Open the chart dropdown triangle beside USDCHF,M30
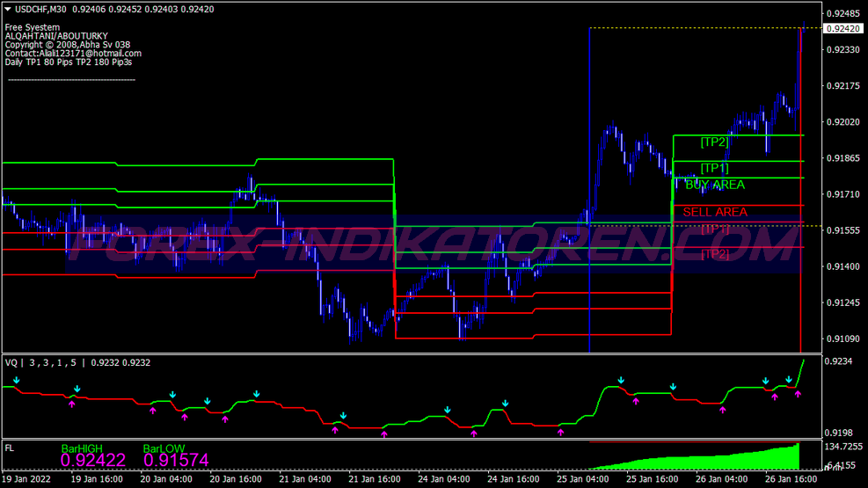Screen dimensions: 868x488 [x=8, y=9]
